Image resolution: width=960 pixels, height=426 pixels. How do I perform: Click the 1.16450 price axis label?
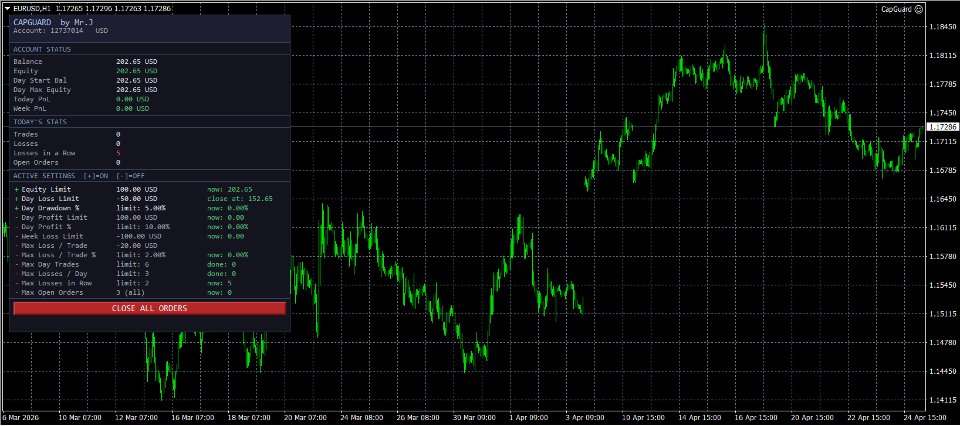point(942,199)
